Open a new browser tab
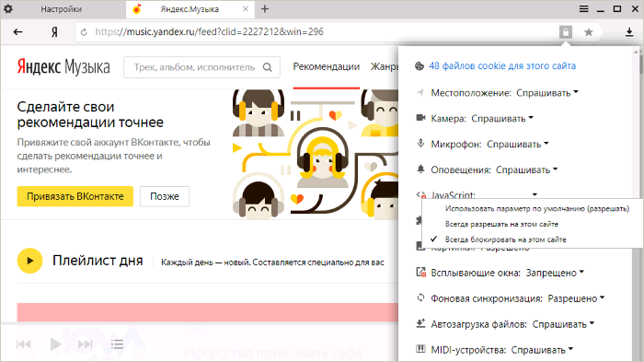 pos(265,8)
